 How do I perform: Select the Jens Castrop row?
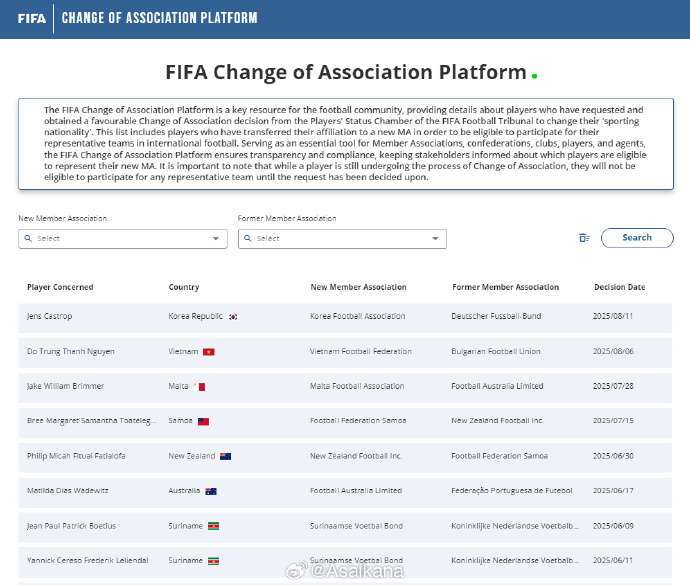pos(50,316)
